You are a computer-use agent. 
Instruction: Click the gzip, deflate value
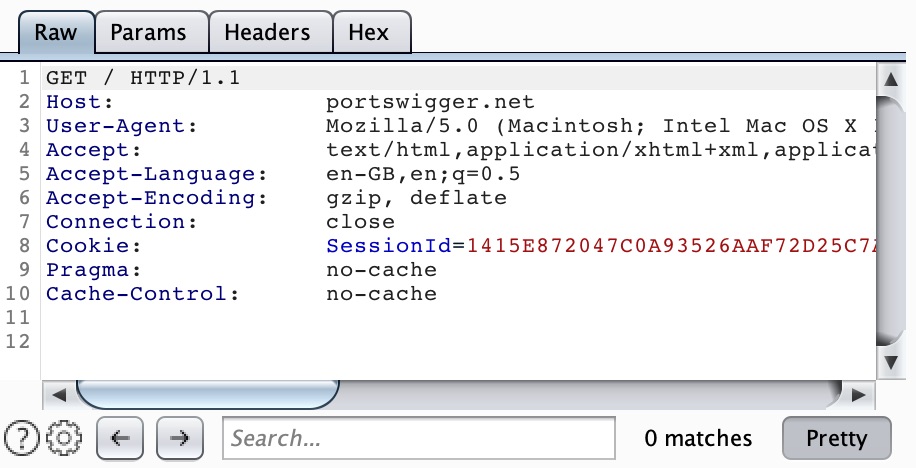(416, 198)
